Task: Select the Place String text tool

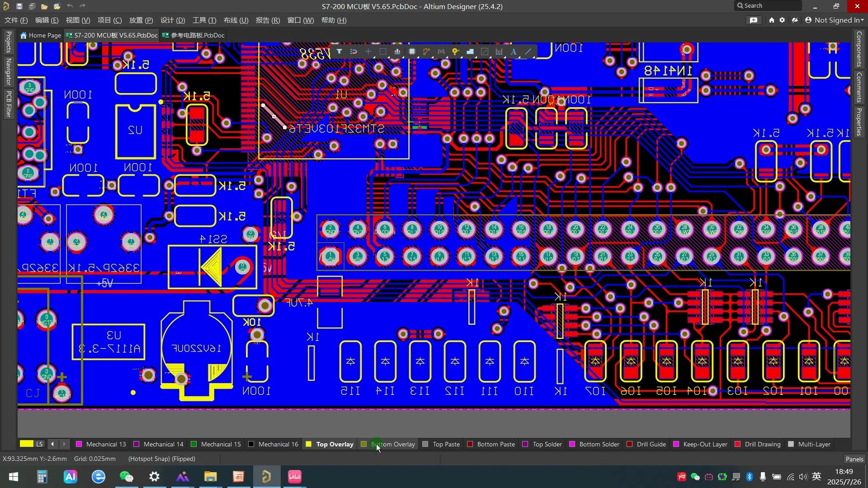Action: pos(514,52)
